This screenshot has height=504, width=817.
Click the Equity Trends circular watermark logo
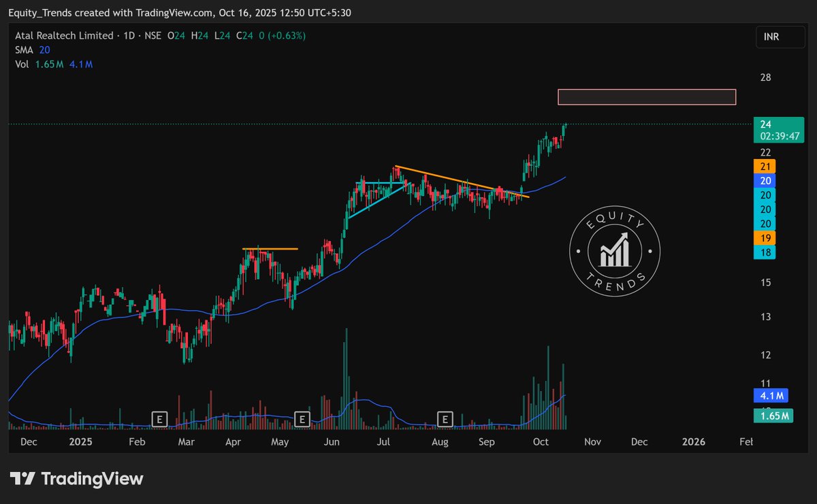point(614,251)
